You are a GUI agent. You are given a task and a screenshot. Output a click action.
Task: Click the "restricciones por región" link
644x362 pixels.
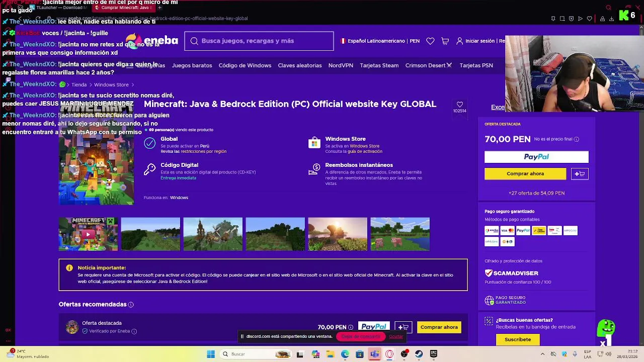tap(203, 151)
